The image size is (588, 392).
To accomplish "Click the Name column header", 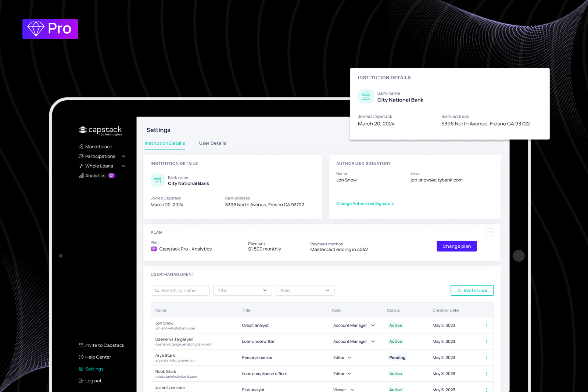I will click(161, 310).
